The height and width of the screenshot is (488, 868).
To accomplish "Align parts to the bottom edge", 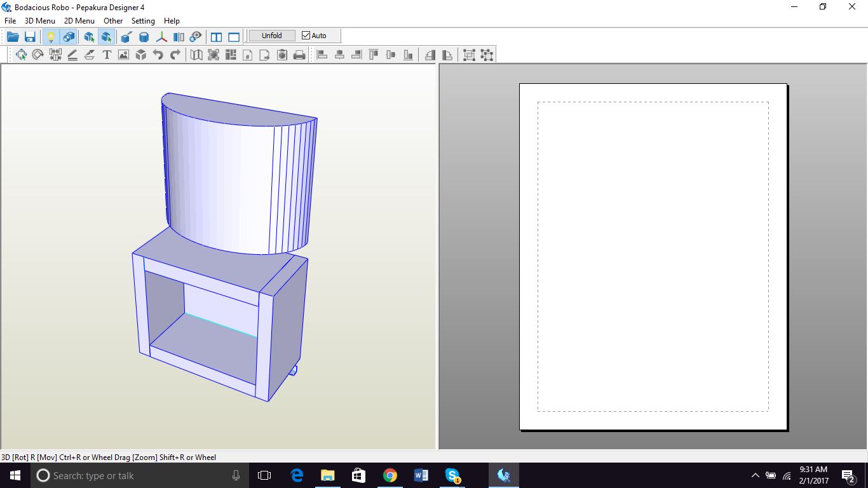I will coord(408,55).
